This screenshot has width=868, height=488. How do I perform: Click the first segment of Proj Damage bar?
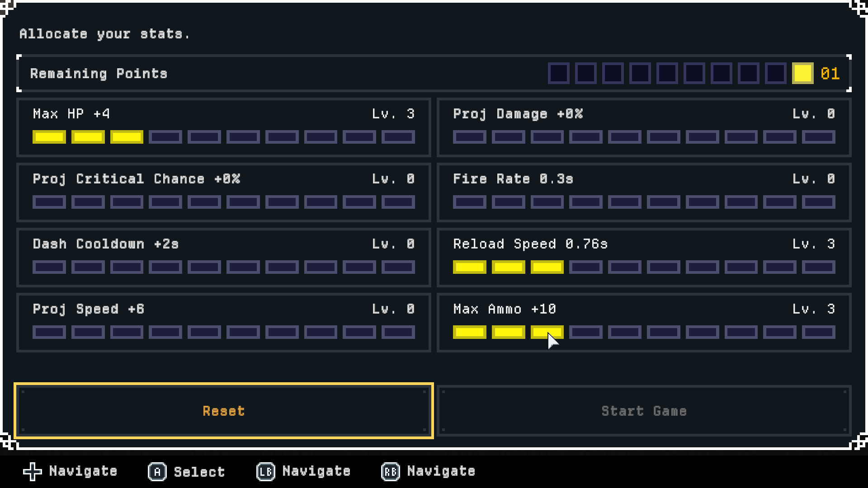coord(470,137)
